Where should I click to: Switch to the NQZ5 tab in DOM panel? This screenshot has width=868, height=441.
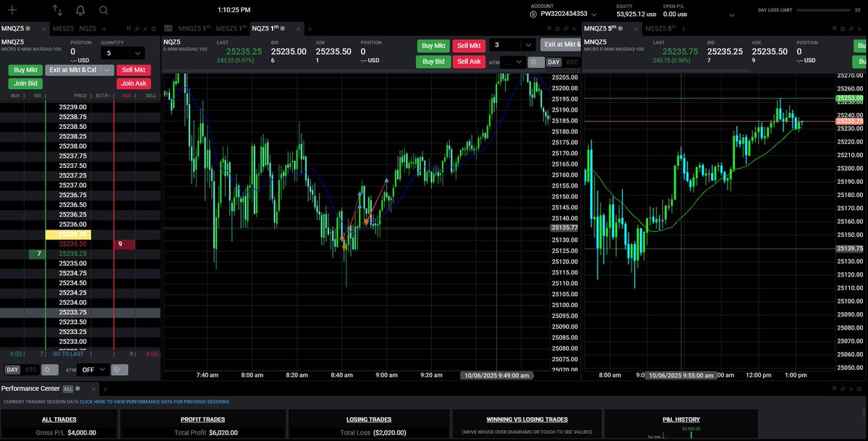(88, 28)
